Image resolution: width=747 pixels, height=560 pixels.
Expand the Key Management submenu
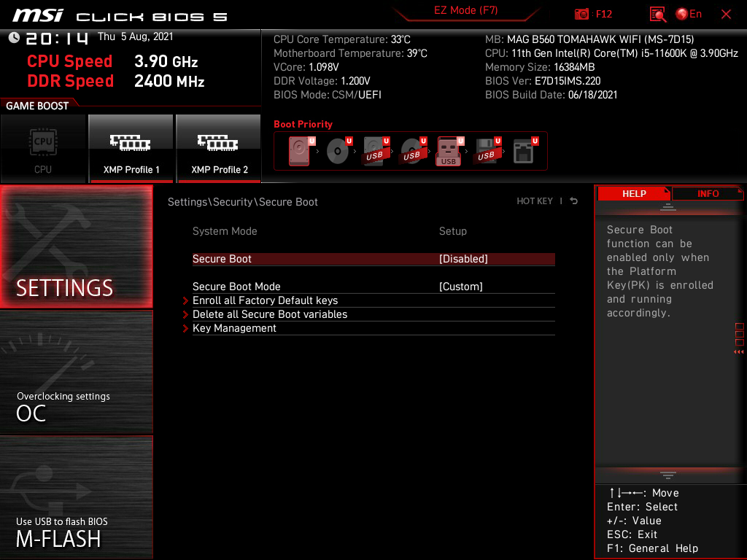(x=373, y=328)
